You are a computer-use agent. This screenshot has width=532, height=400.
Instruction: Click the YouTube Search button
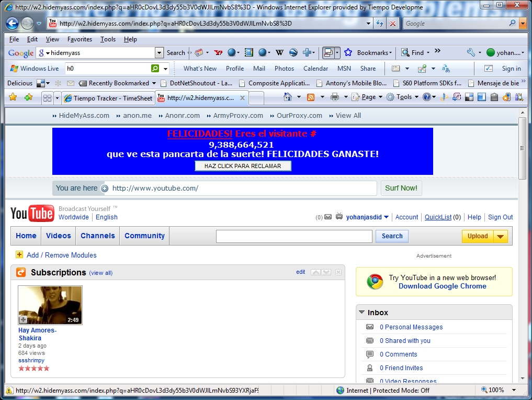(x=392, y=236)
